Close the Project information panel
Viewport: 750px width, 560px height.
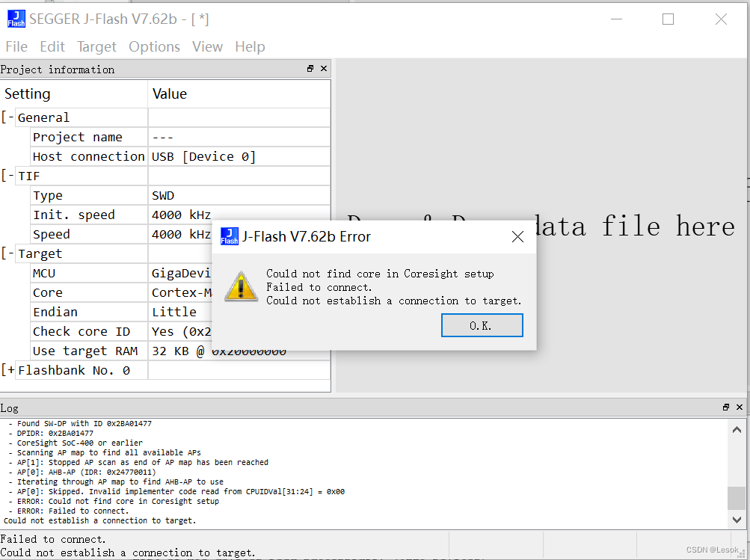coord(324,69)
